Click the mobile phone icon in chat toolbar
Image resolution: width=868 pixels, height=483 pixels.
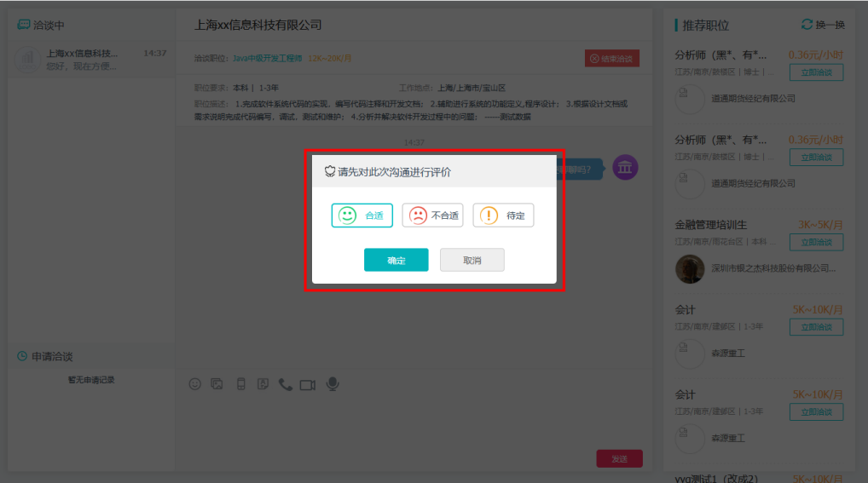(x=240, y=384)
